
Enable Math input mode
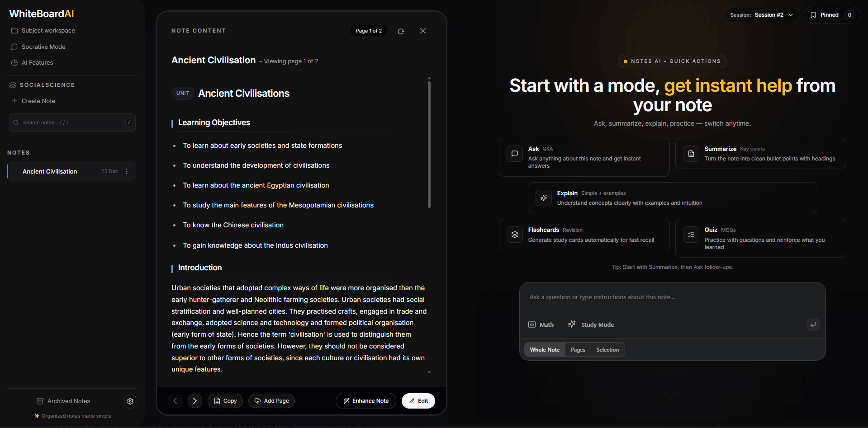tap(541, 325)
